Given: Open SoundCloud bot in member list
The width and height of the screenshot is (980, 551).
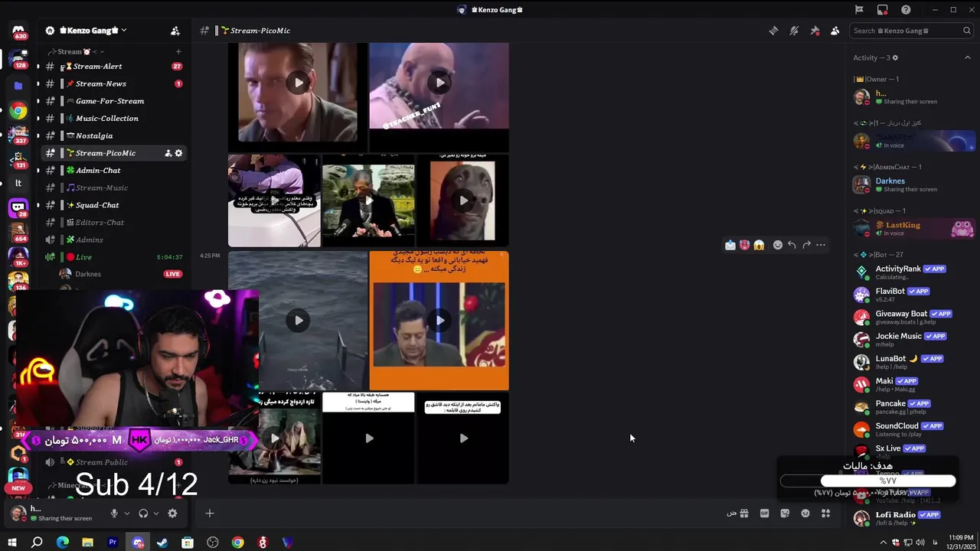Looking at the screenshot, I should (914, 429).
